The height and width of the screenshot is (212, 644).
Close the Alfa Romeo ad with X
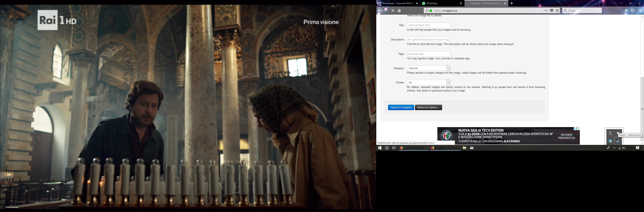578,129
